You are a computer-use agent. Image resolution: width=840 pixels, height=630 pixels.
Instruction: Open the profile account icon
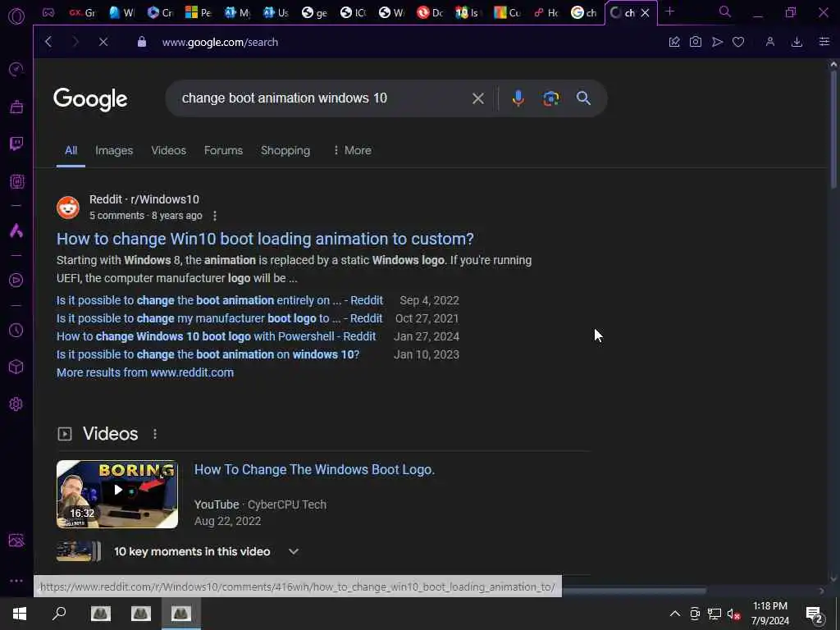tap(769, 42)
